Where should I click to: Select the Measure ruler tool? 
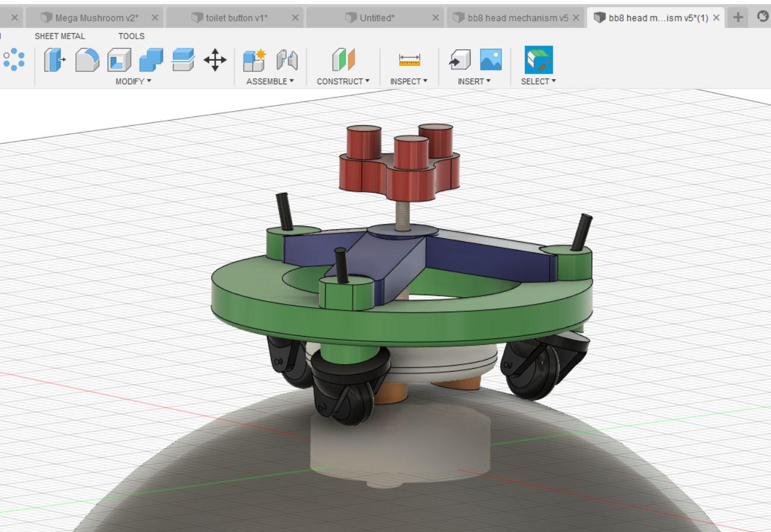tap(409, 61)
